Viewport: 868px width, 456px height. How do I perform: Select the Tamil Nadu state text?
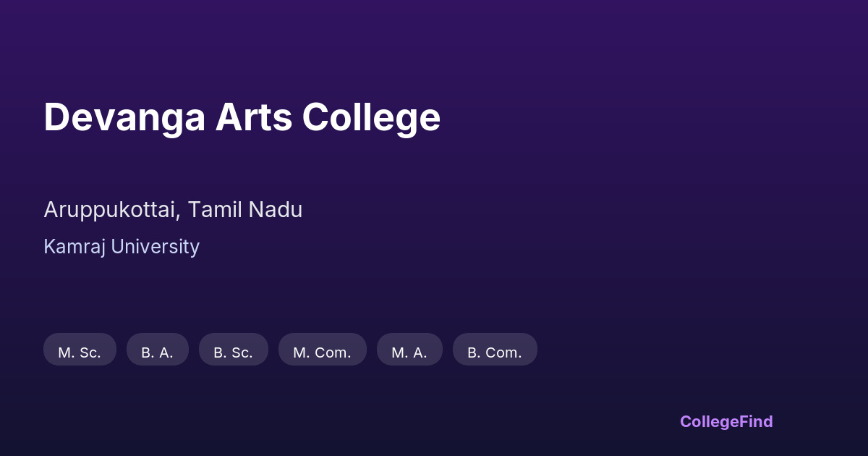pyautogui.click(x=245, y=210)
